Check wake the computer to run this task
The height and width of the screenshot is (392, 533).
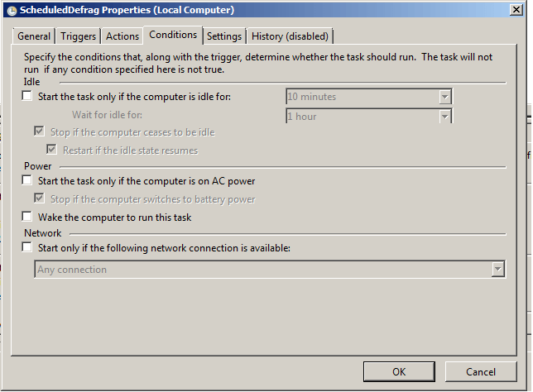click(x=27, y=217)
